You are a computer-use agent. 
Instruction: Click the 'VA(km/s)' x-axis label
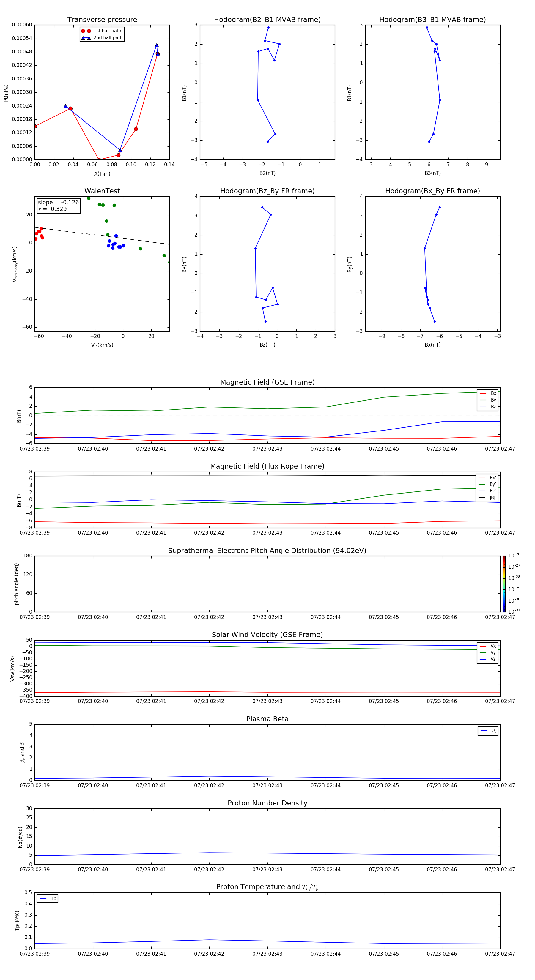102,345
